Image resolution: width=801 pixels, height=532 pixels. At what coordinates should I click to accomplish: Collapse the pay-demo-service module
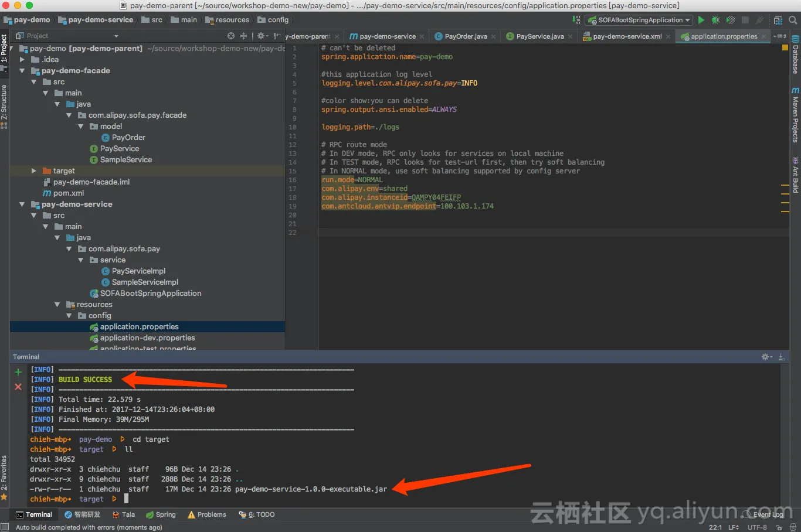[22, 204]
